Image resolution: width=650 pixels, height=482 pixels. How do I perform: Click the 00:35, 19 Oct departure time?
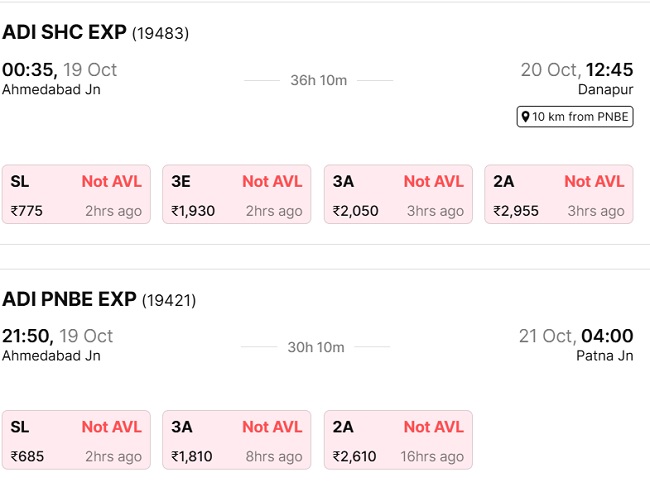click(60, 70)
